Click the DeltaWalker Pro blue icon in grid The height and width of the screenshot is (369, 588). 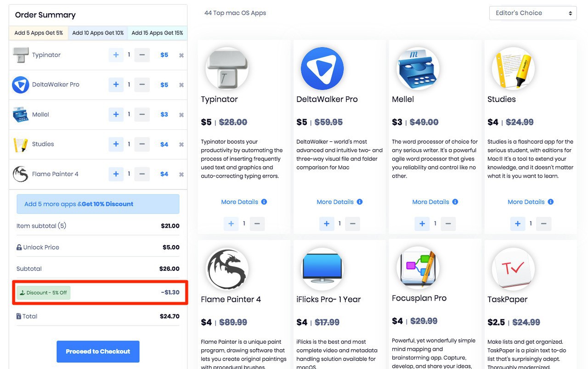322,68
